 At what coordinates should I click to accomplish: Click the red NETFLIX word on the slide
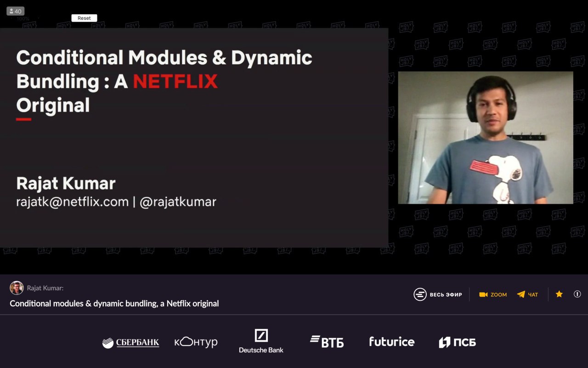175,82
